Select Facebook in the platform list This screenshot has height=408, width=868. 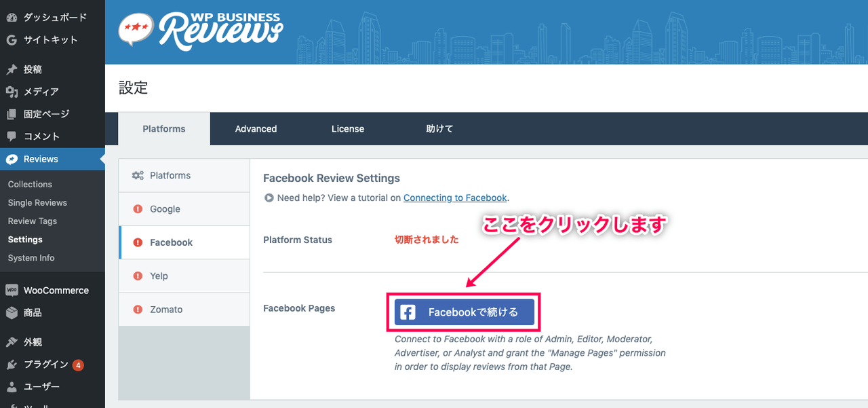coord(184,242)
